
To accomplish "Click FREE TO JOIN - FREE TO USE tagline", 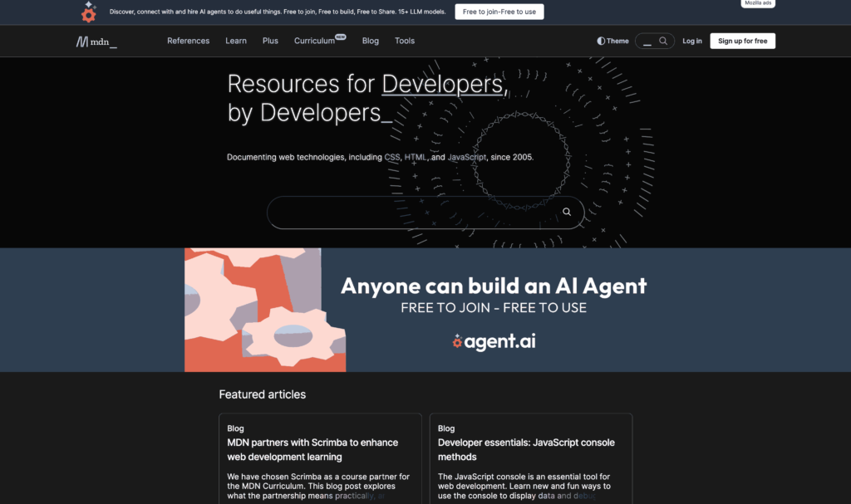I will click(494, 308).
